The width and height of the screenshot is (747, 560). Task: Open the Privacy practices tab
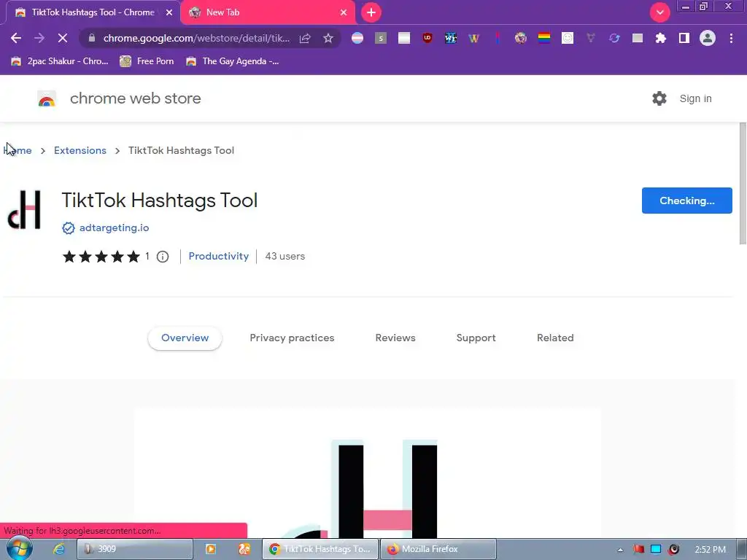click(292, 338)
